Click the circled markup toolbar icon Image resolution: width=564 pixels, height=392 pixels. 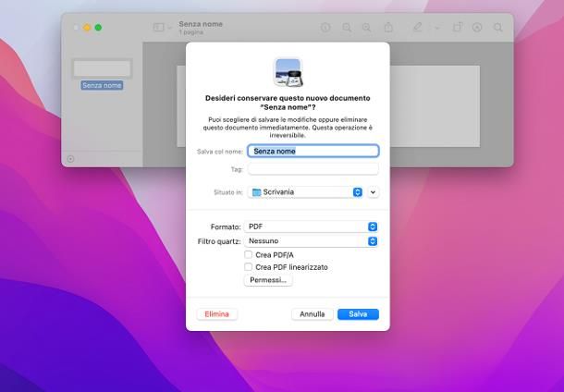477,28
